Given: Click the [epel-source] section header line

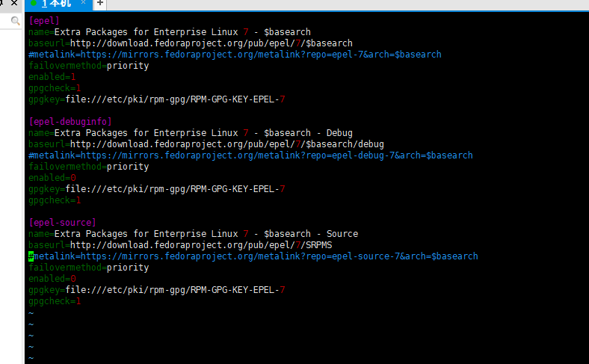Looking at the screenshot, I should tap(62, 223).
